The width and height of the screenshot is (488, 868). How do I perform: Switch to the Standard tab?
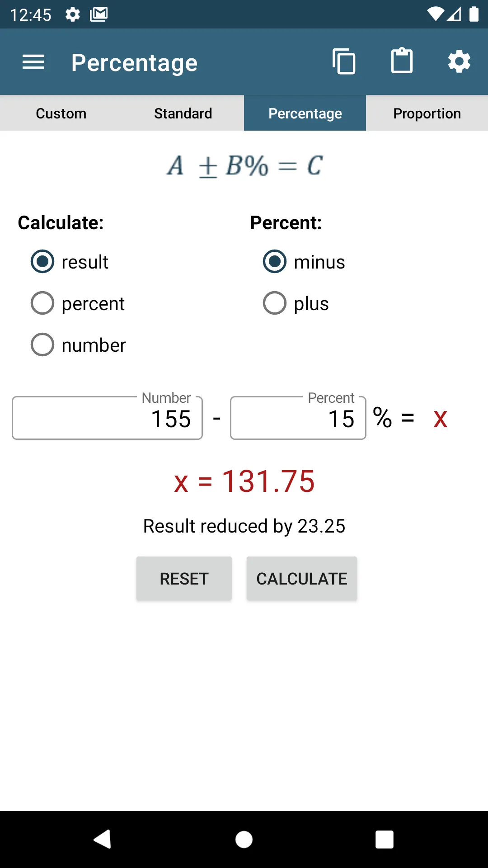pos(183,113)
